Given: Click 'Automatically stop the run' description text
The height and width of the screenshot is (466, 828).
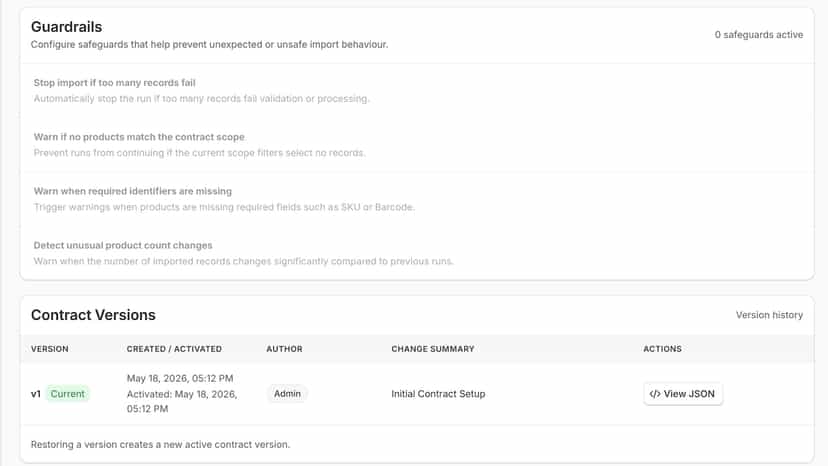Looking at the screenshot, I should click(x=201, y=99).
